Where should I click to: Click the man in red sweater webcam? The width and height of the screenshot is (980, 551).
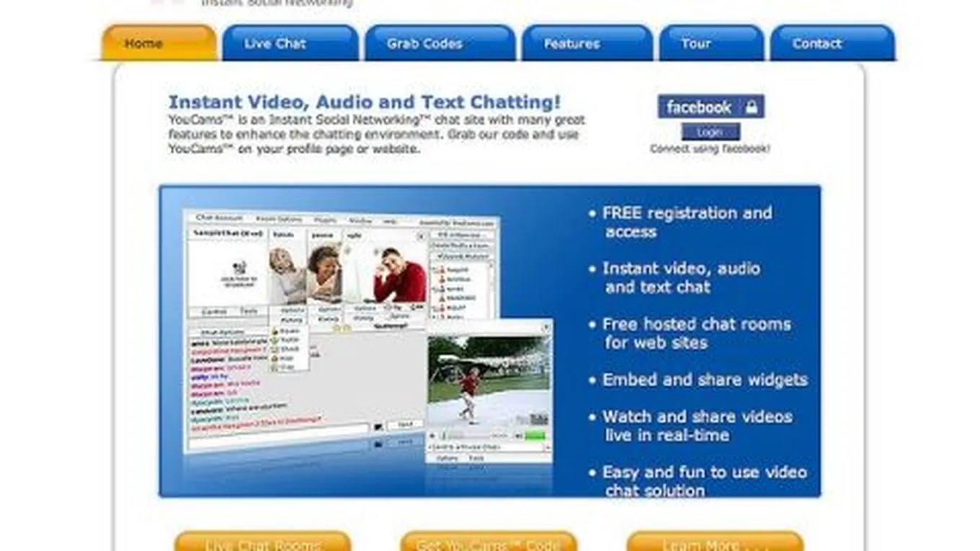(398, 275)
